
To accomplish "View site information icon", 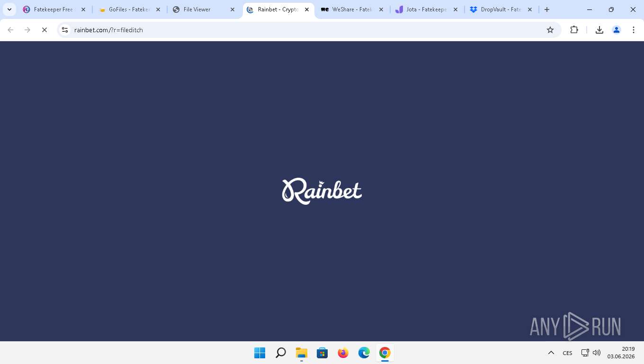I will 65,30.
